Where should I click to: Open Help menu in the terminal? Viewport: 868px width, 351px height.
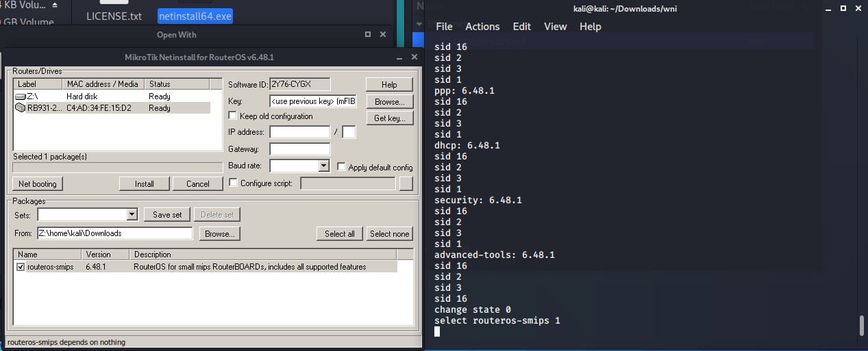(590, 26)
